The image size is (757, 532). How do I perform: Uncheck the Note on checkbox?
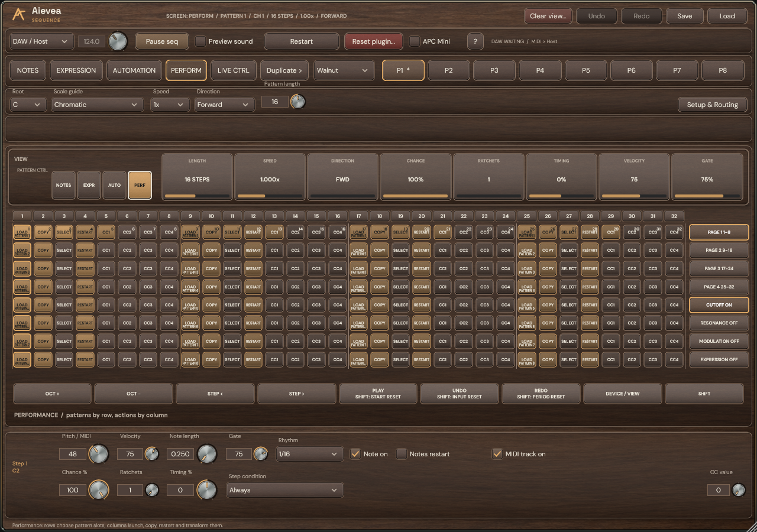tap(355, 454)
